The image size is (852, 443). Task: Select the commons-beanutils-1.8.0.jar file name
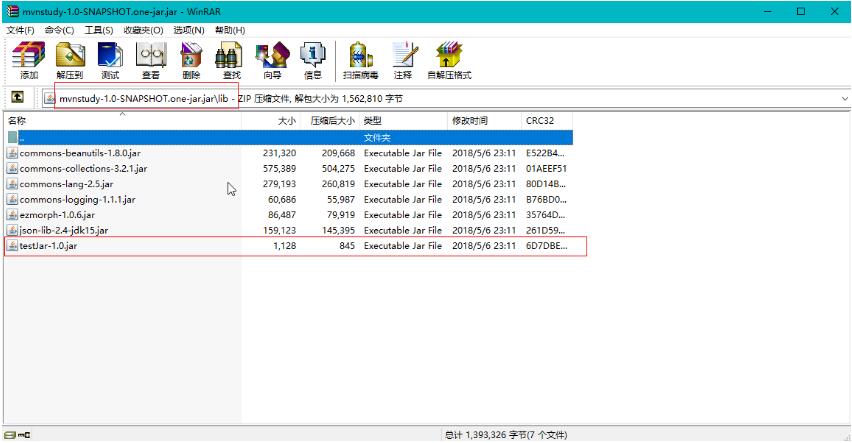coord(80,153)
